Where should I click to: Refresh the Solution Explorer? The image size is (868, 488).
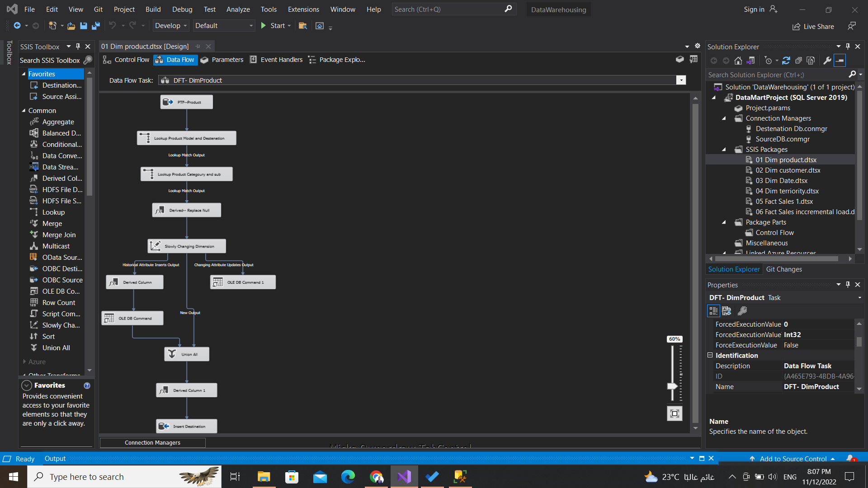(x=787, y=60)
